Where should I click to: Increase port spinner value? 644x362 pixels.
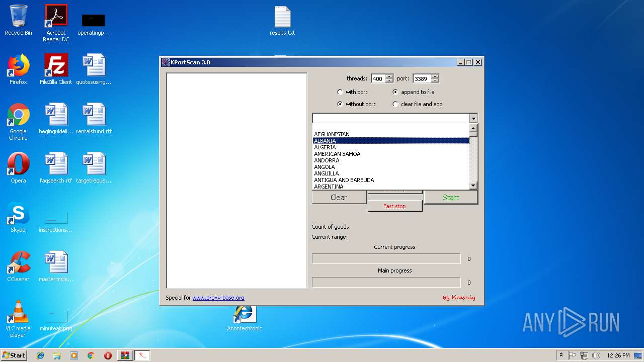pyautogui.click(x=435, y=76)
